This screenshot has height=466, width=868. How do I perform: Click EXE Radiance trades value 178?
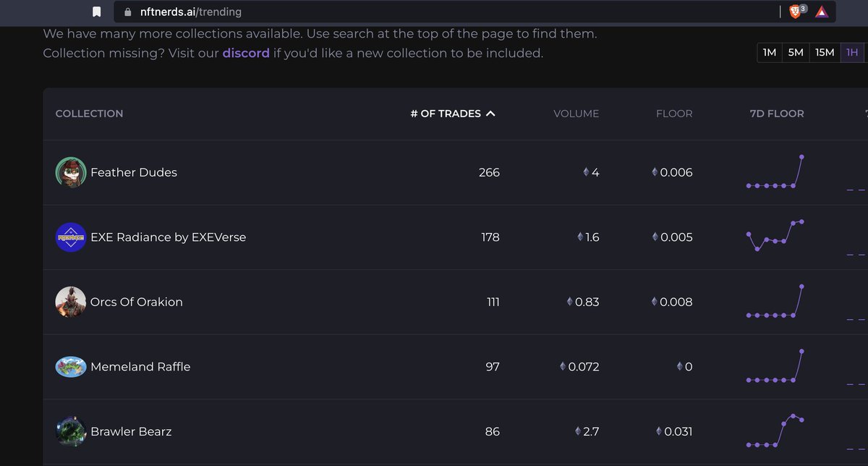490,237
